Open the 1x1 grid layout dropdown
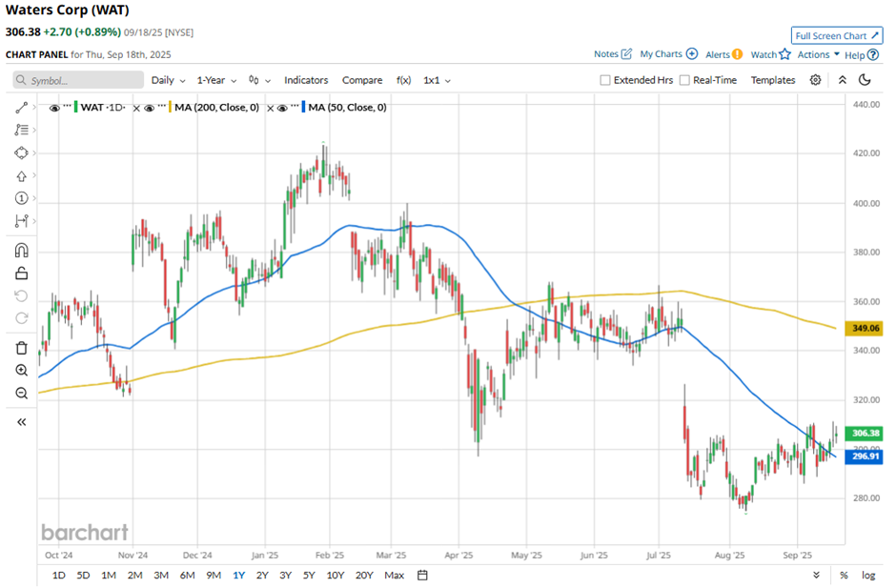This screenshot has width=896, height=588. [x=438, y=80]
